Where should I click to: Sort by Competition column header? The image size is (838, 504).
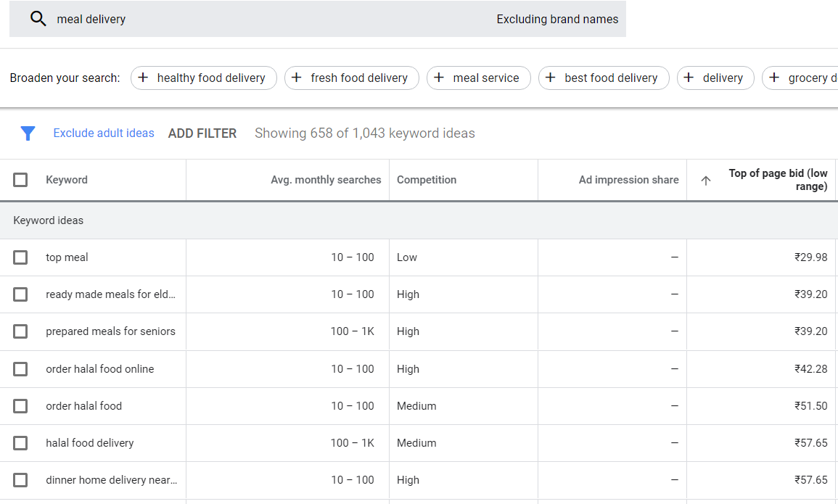click(x=427, y=180)
